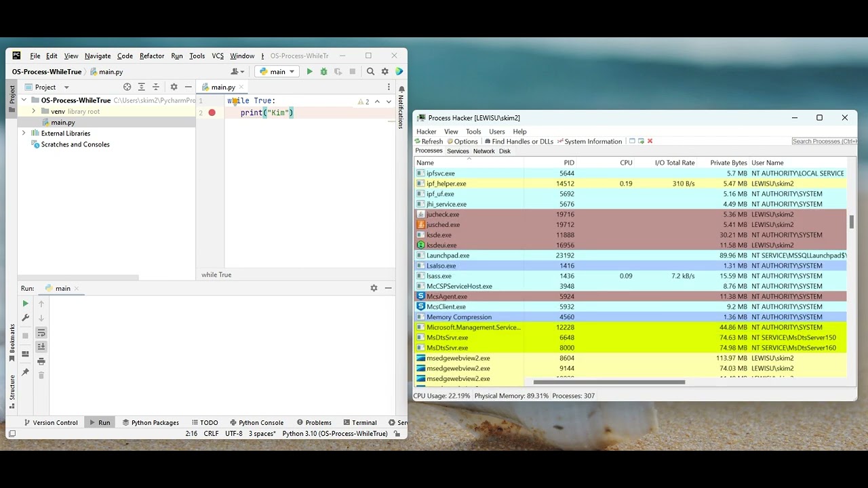Open Python Console tool tab
The height and width of the screenshot is (488, 868).
point(256,422)
